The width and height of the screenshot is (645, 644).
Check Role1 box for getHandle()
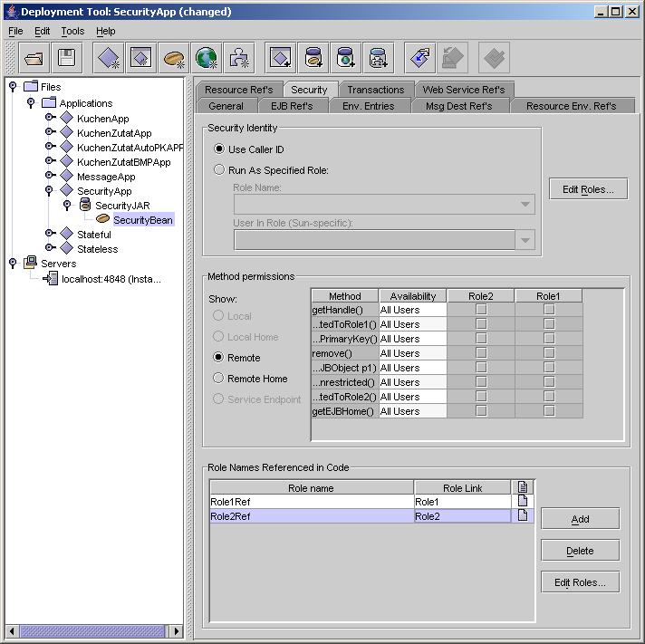coord(549,309)
